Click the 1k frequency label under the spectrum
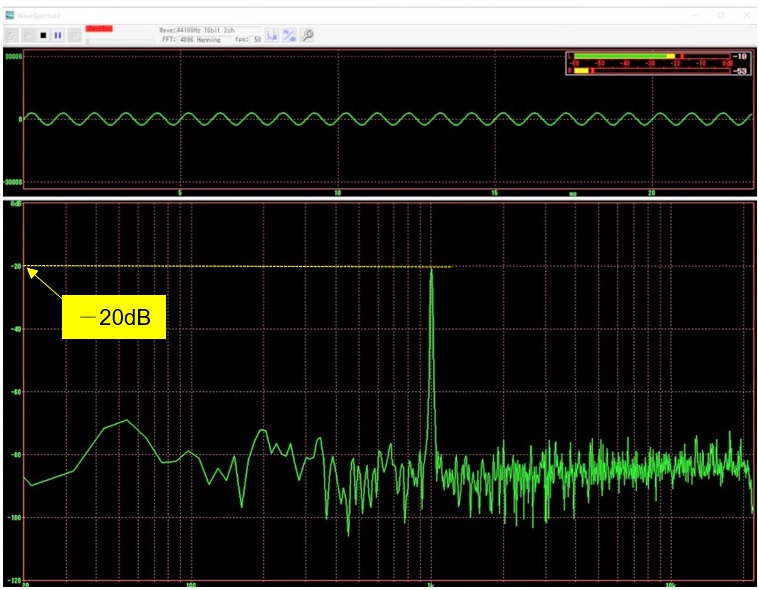759x590 pixels. [430, 586]
